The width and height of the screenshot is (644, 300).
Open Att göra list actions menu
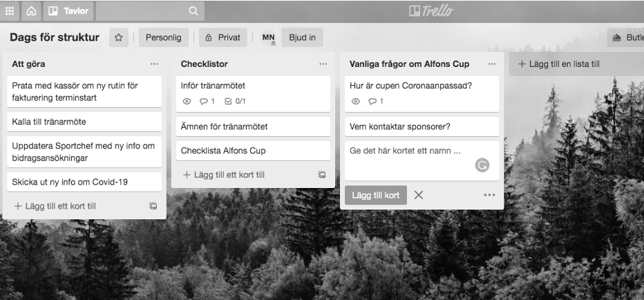(154, 64)
